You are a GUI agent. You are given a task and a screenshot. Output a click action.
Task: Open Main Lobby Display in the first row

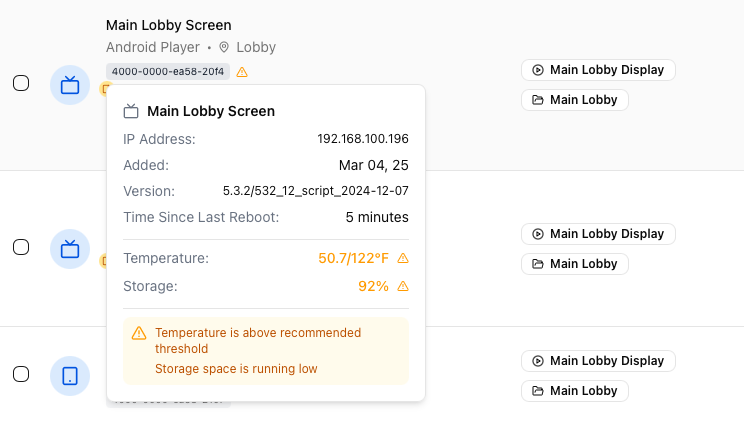click(x=598, y=70)
